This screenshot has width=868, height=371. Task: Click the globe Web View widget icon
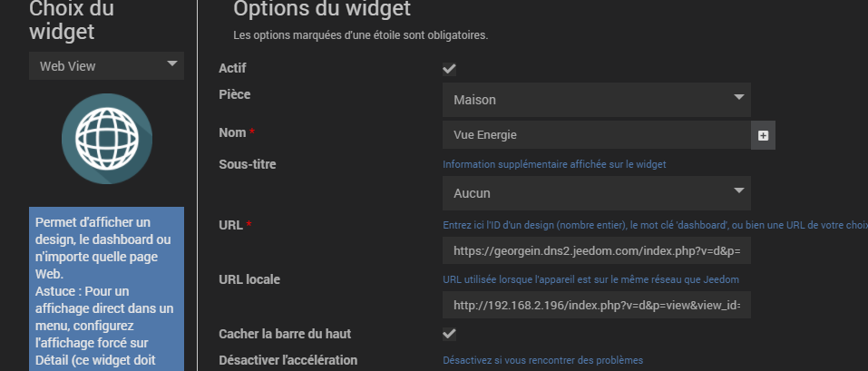107,138
